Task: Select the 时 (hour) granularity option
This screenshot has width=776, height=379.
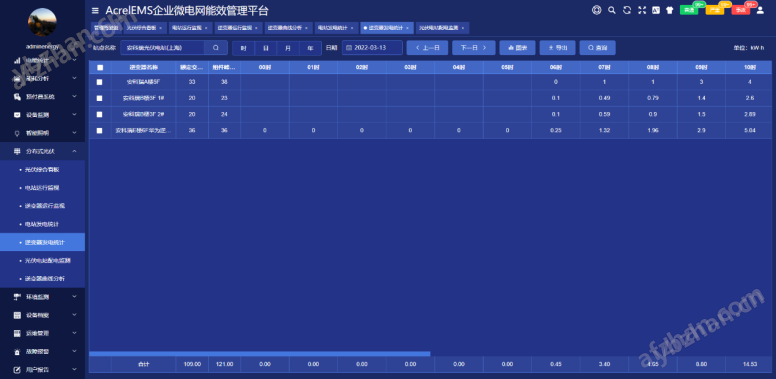Action: click(243, 48)
